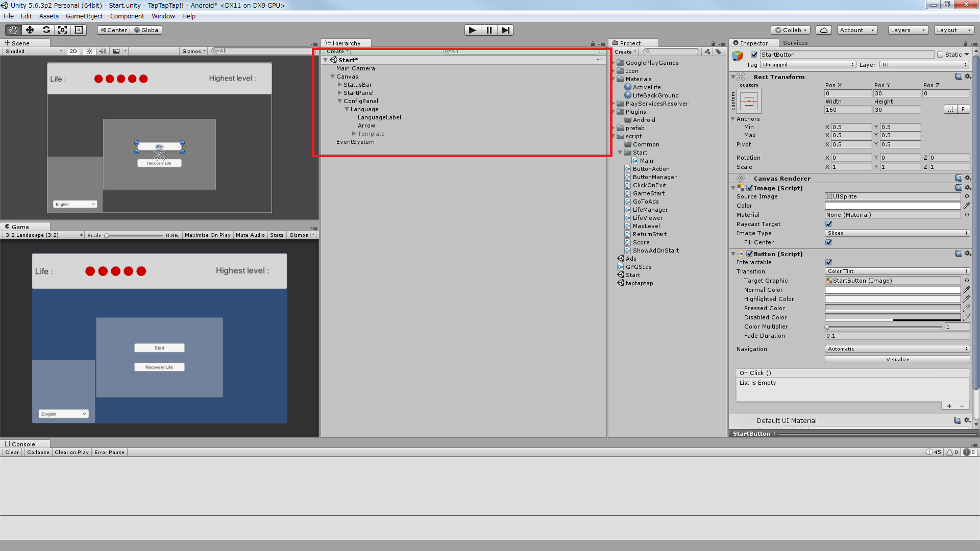Toggle scene image effects icon
This screenshot has height=551, width=980.
click(x=116, y=51)
